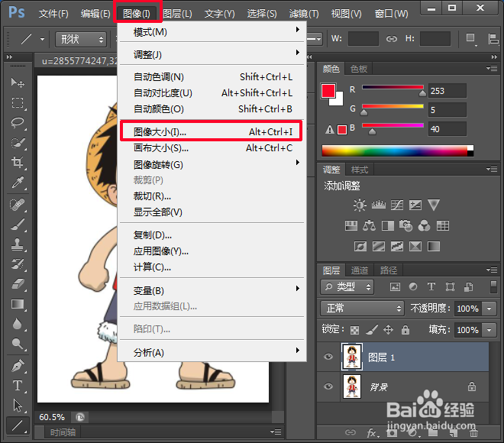The height and width of the screenshot is (443, 504).
Task: Add a Color Balance adjustment
Action: (369, 225)
